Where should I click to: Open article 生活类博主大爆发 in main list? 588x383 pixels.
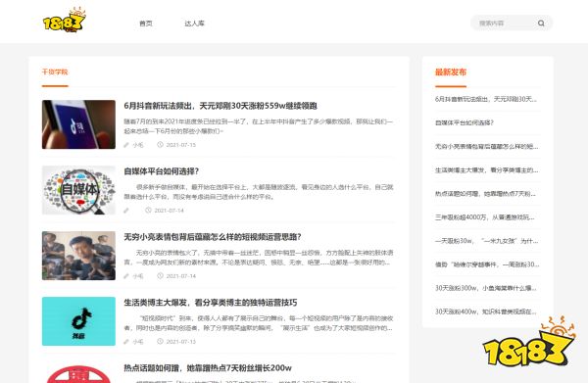[211, 303]
